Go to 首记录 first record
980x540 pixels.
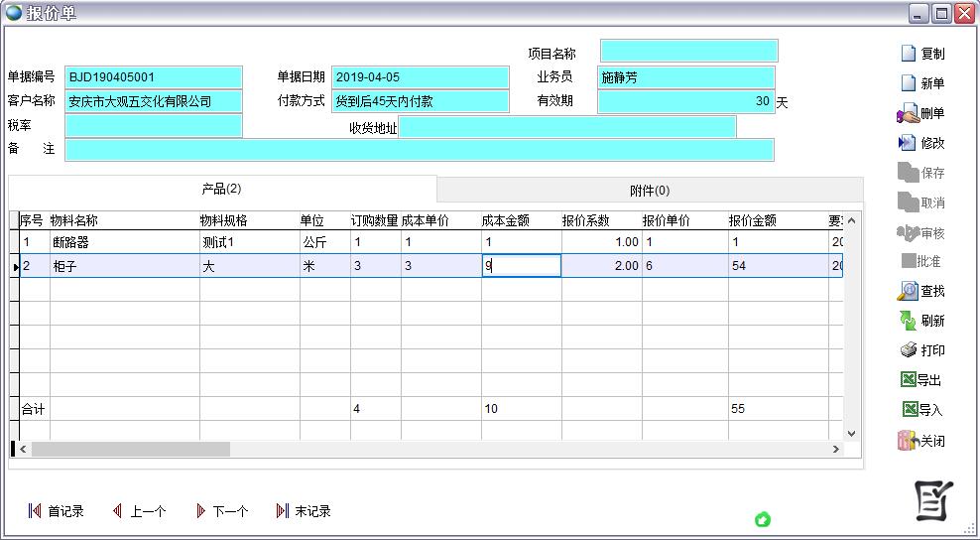(56, 511)
